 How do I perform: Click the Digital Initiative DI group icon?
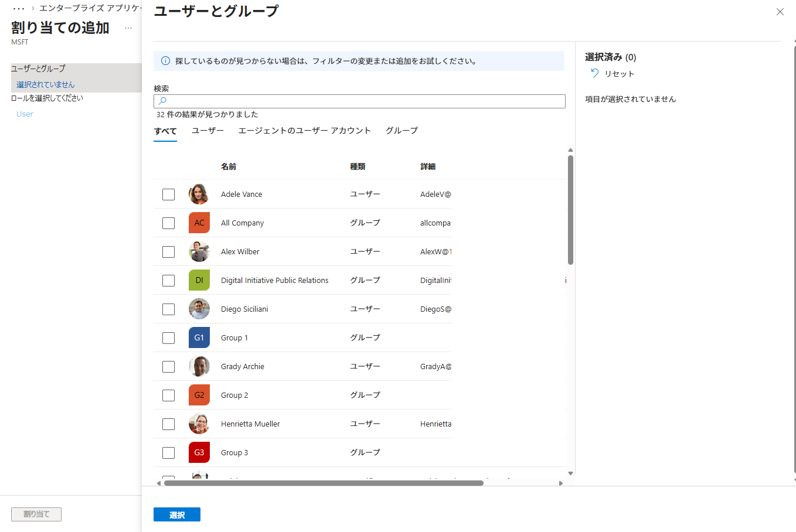pos(199,280)
